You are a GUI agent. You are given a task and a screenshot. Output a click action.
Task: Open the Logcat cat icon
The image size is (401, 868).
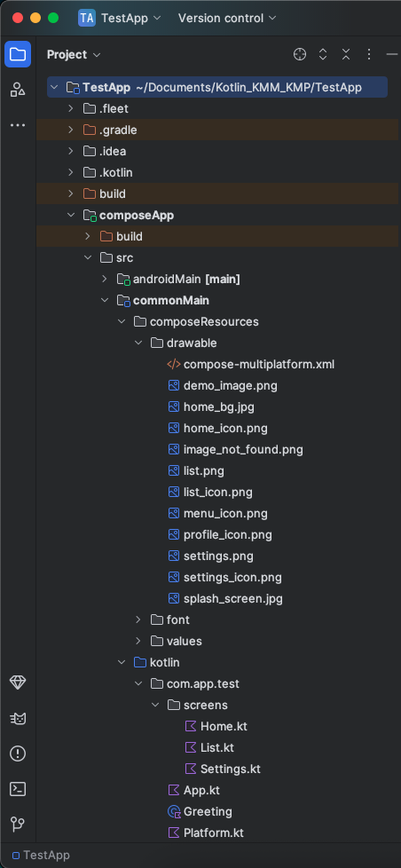(18, 719)
